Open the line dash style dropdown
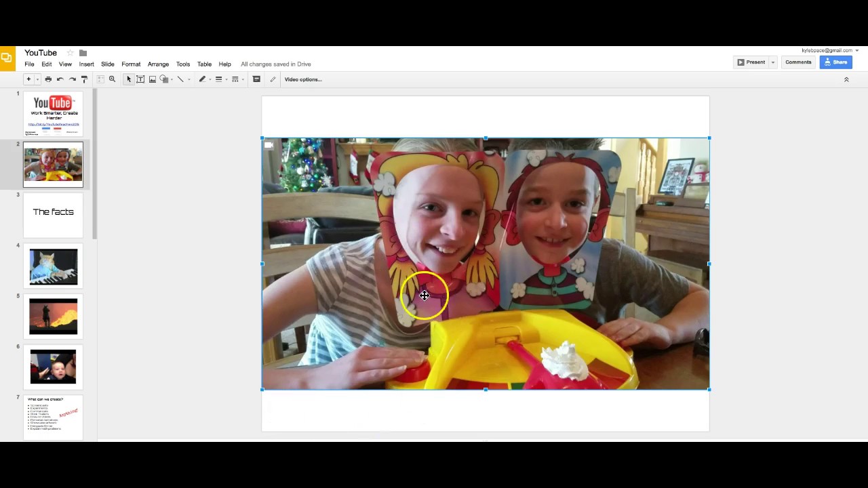The width and height of the screenshot is (868, 488). [x=235, y=79]
